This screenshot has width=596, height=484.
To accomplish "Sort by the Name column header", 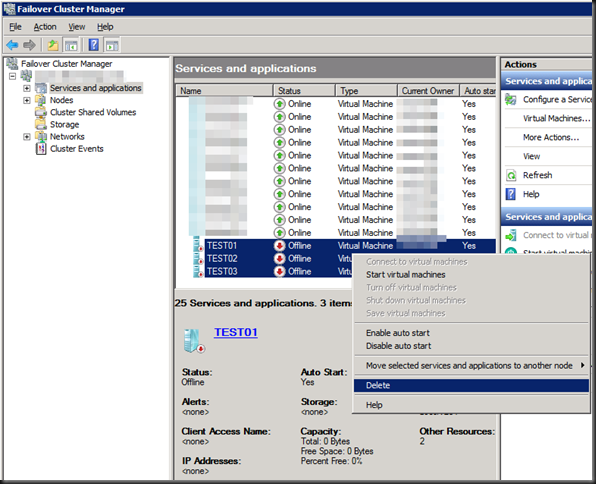I will 225,91.
